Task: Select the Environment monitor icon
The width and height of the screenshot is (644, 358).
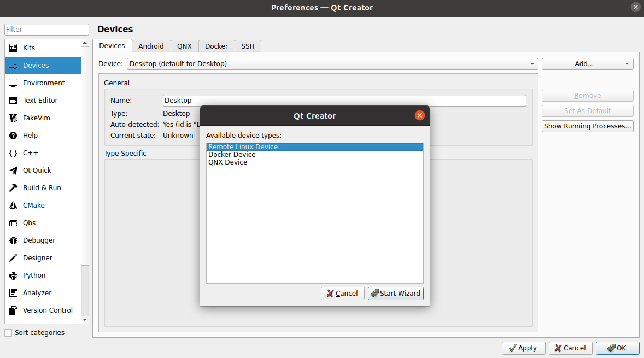Action: (x=14, y=83)
